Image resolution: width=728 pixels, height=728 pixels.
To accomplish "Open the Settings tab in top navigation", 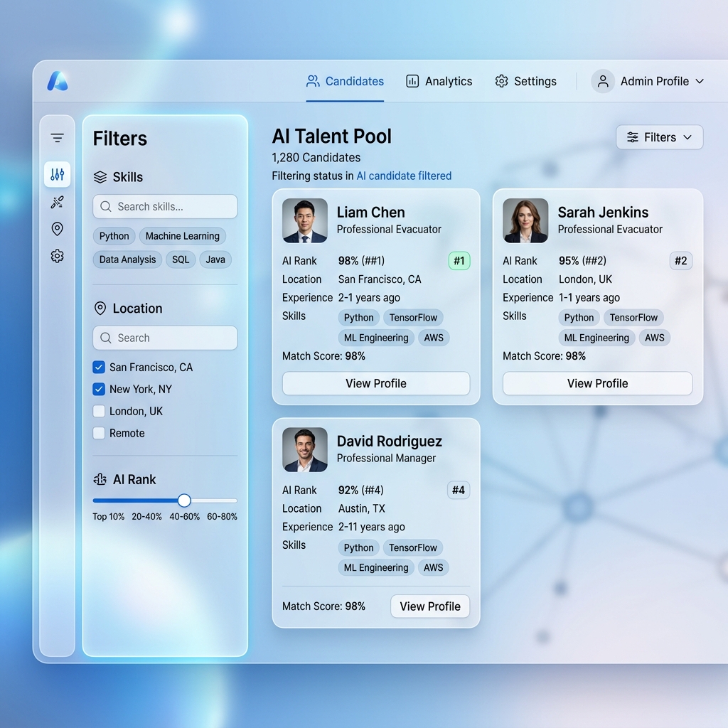I will point(526,81).
